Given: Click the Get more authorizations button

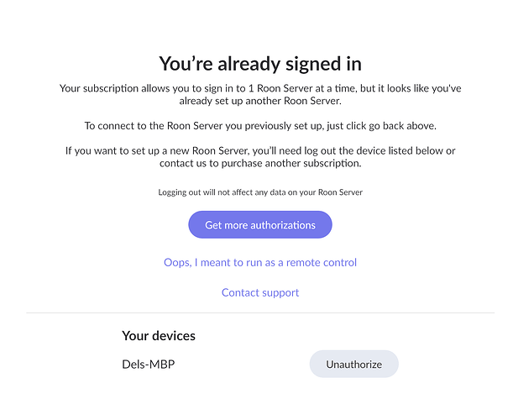Looking at the screenshot, I should [260, 225].
